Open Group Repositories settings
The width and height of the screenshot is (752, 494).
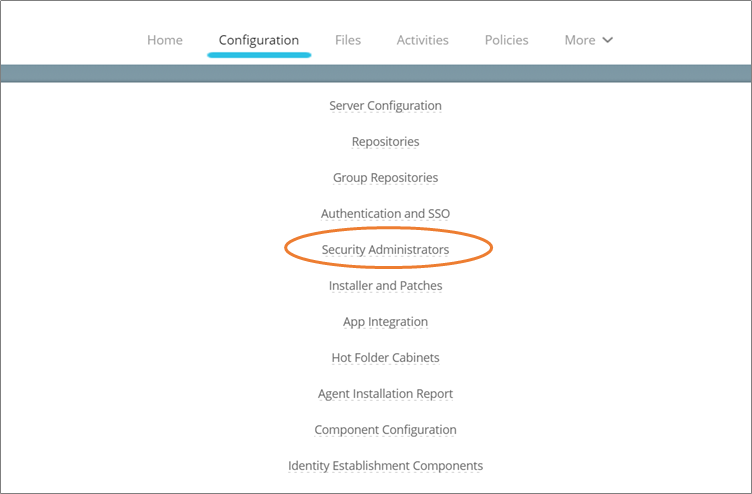(x=385, y=178)
